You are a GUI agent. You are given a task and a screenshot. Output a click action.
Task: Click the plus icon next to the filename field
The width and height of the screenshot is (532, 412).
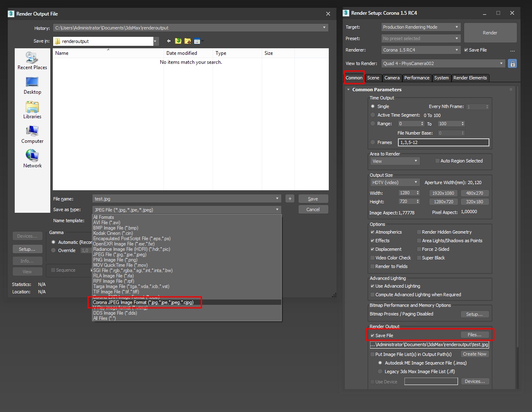(x=290, y=198)
